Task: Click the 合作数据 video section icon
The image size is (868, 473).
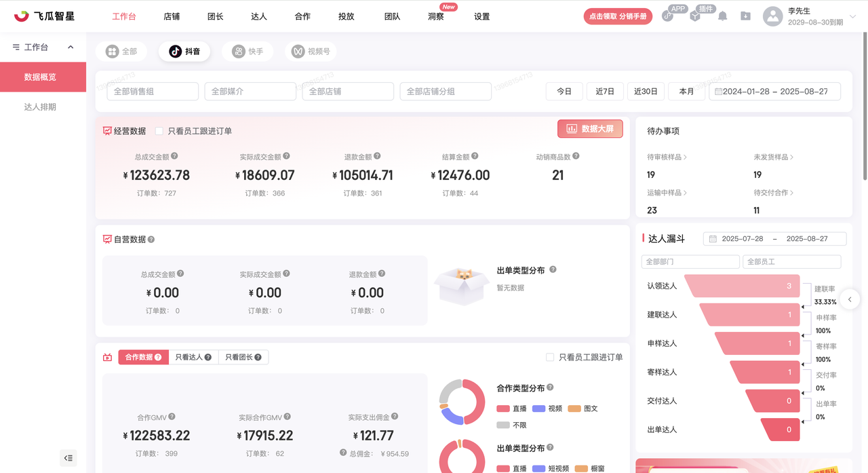Action: coord(107,357)
